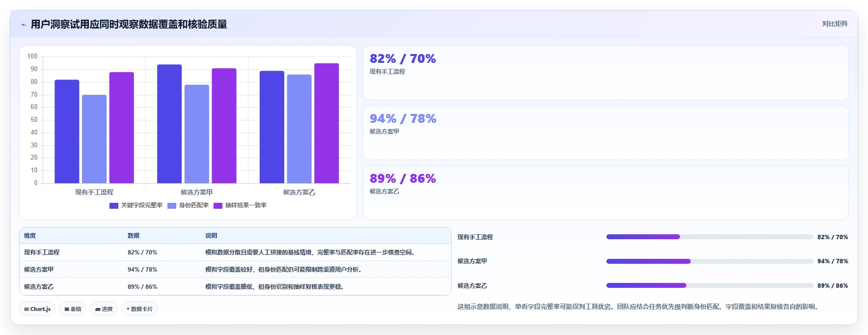Viewport: 868px width, 335px height.
Task: Click table value 82% / 70%
Action: 142,252
